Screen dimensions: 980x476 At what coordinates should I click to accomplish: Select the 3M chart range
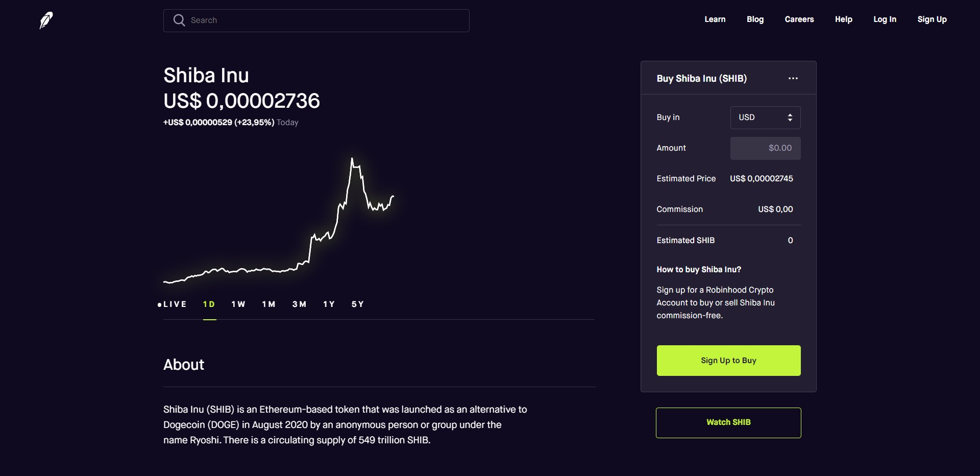pos(300,304)
